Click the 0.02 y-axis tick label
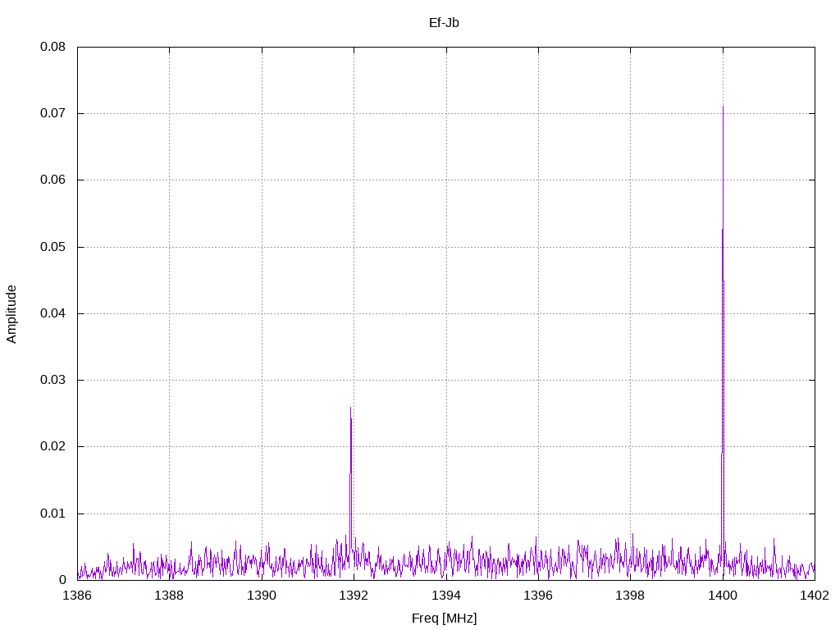The image size is (840, 630). pos(52,446)
